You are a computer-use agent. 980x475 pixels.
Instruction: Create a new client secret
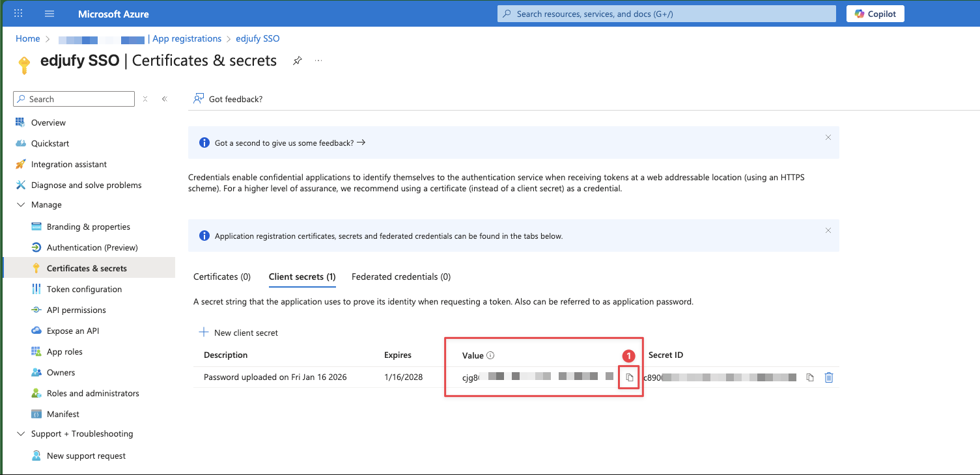click(238, 332)
